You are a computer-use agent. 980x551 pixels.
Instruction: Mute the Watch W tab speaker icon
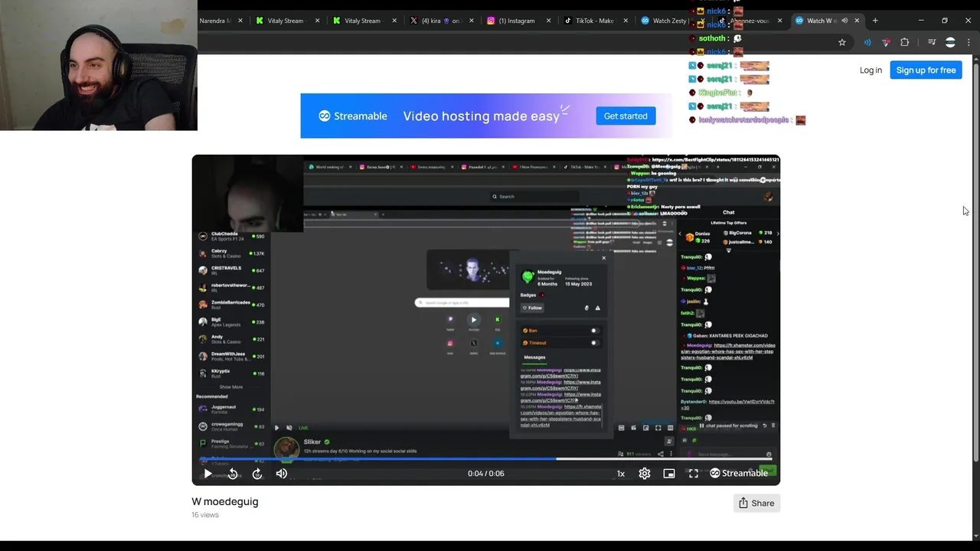[844, 21]
